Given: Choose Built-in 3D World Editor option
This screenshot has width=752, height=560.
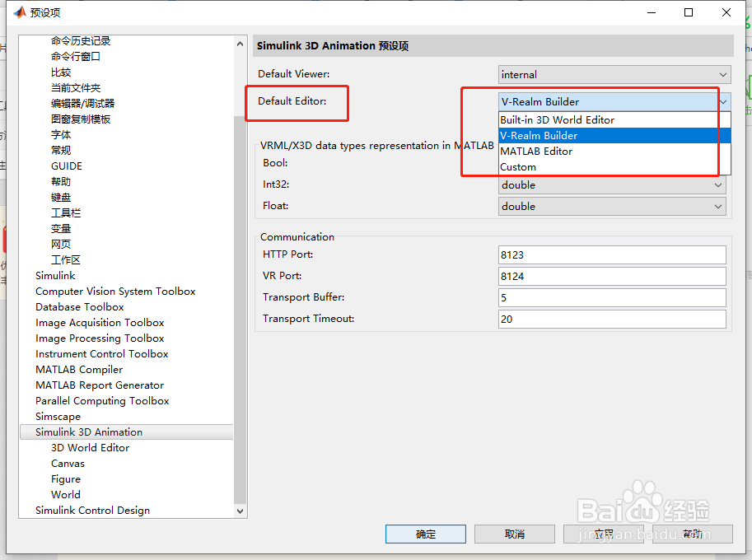Looking at the screenshot, I should point(614,120).
